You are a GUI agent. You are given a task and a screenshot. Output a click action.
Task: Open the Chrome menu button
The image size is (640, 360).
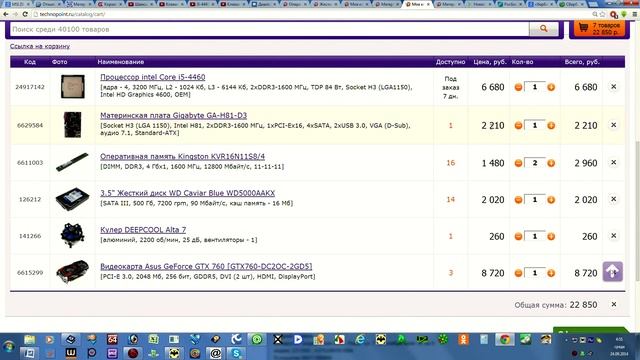click(634, 14)
